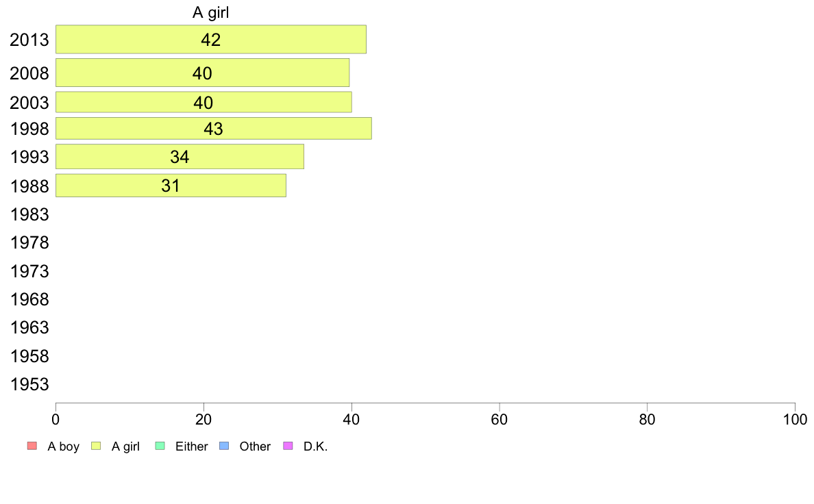
Task: Select the 1988 bar showing 31
Action: 171,186
